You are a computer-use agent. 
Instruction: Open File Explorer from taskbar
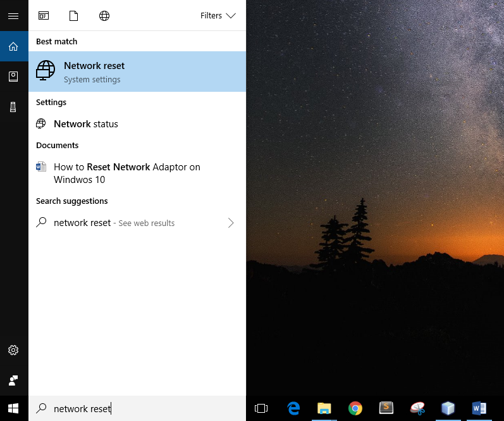pos(324,408)
